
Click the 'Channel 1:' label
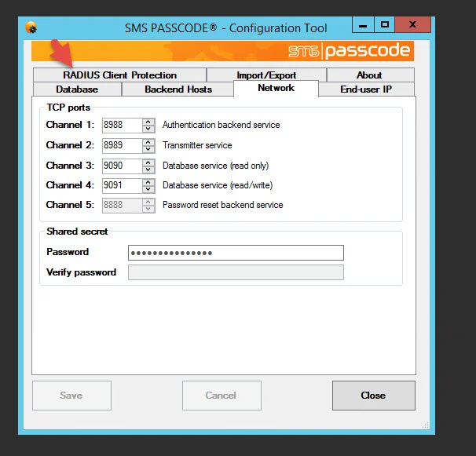[x=70, y=125]
